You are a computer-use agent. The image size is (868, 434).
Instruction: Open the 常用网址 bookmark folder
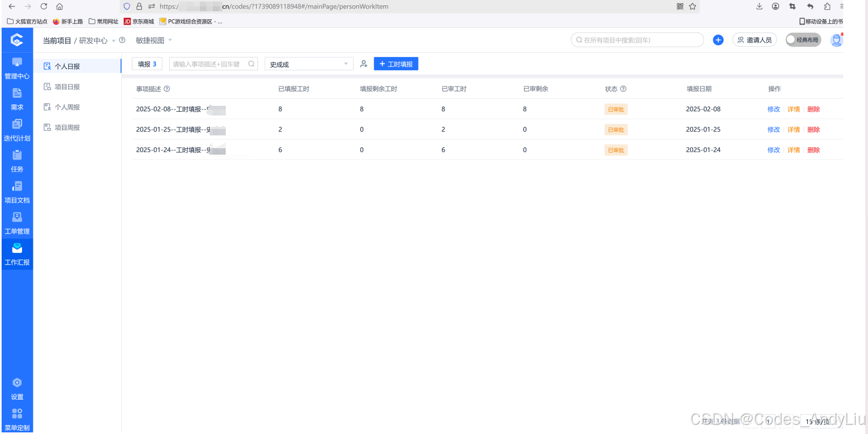click(x=103, y=21)
